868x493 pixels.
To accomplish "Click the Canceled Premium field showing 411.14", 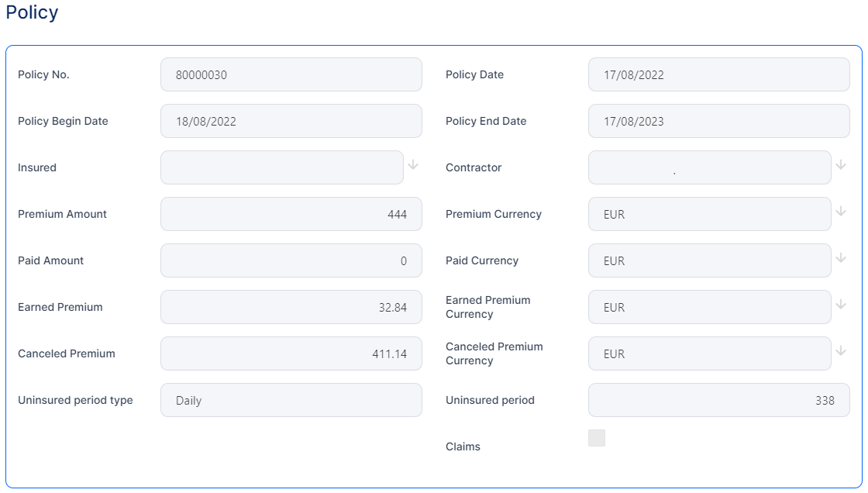I will coord(291,353).
